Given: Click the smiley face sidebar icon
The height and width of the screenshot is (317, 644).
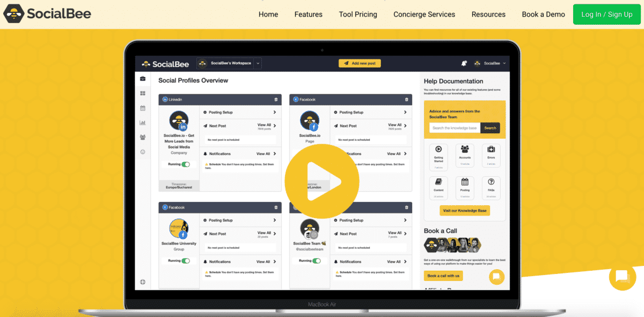Looking at the screenshot, I should tap(143, 152).
